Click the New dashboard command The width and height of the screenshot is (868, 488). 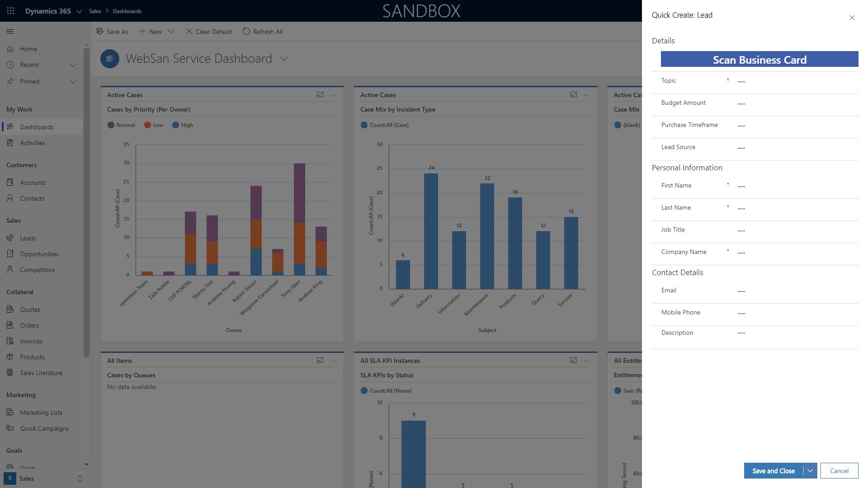(x=151, y=32)
